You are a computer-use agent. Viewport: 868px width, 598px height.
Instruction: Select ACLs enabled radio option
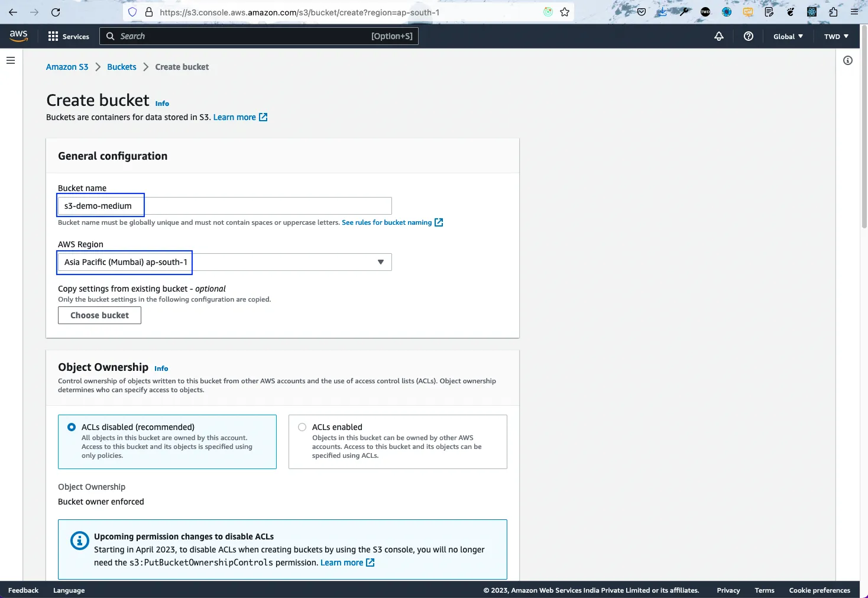302,427
